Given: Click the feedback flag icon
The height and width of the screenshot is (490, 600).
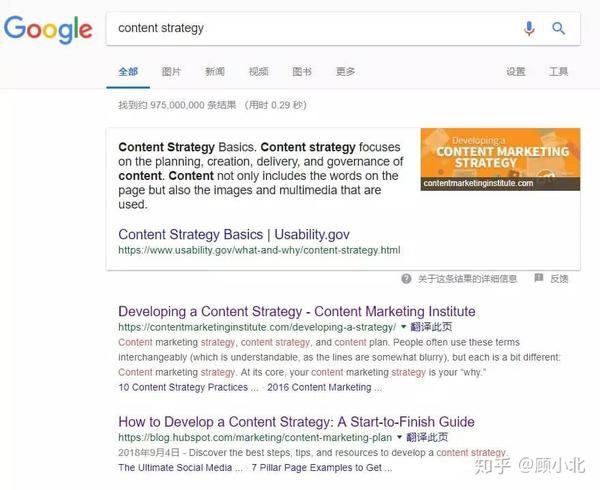Looking at the screenshot, I should tap(538, 278).
